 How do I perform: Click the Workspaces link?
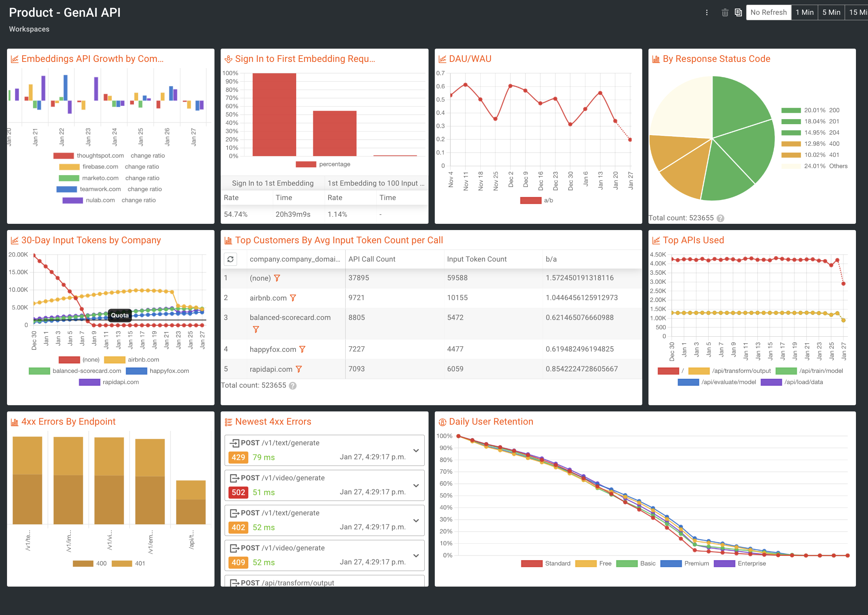29,29
